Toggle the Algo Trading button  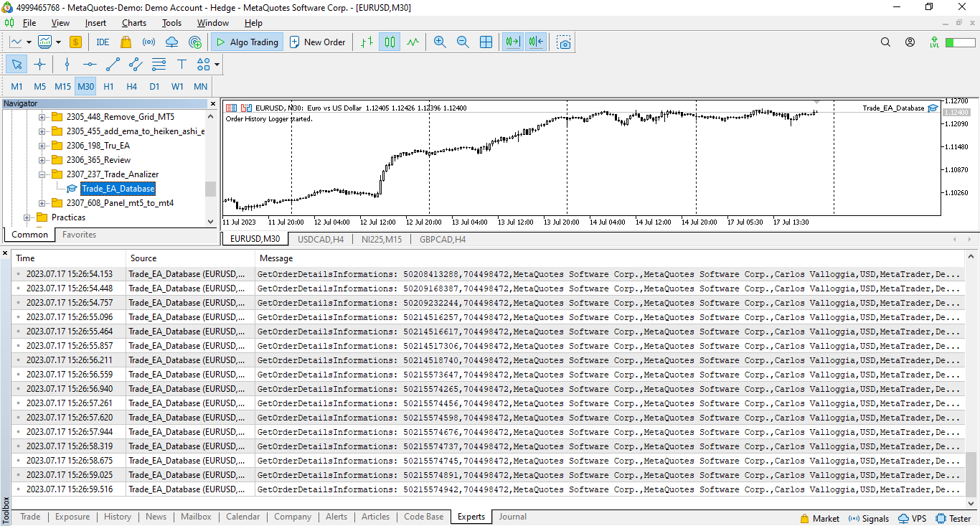[247, 42]
